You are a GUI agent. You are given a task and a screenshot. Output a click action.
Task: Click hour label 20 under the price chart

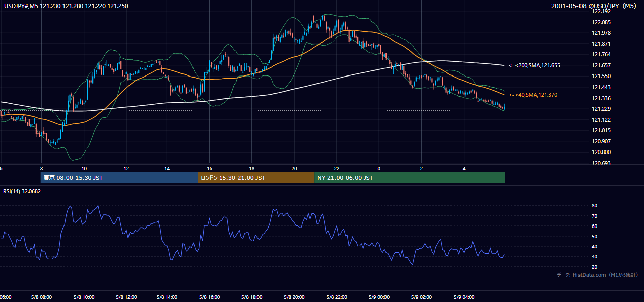click(x=294, y=169)
